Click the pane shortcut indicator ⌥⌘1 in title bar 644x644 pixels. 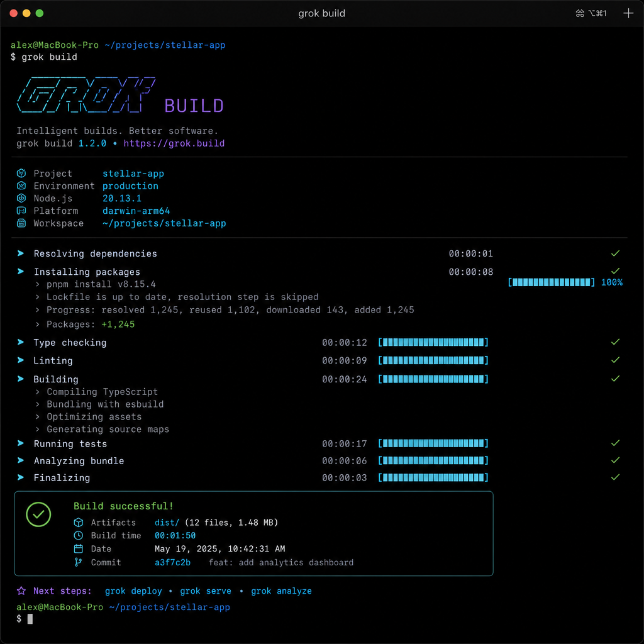[x=591, y=13]
